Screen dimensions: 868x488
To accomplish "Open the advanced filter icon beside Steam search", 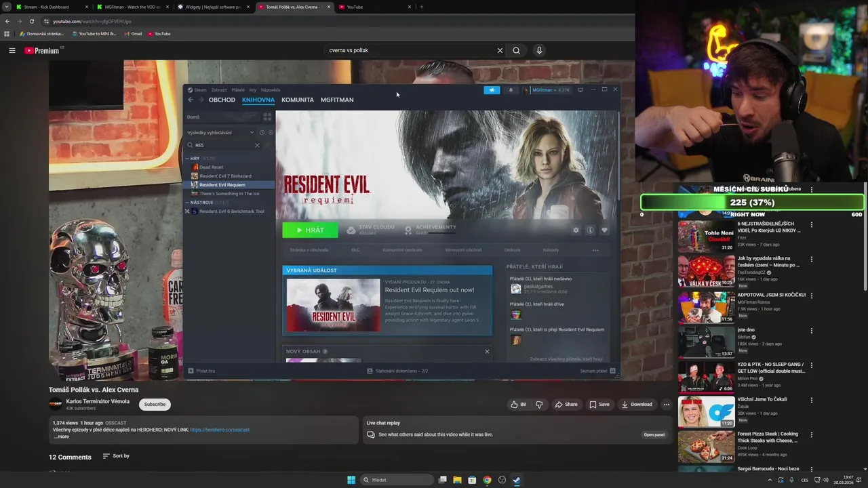I will (x=268, y=145).
